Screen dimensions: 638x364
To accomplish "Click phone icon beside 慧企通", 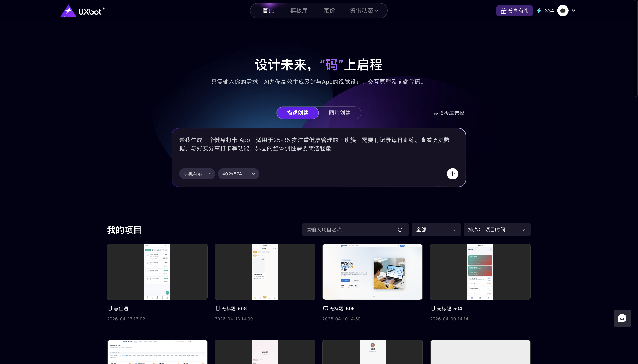I will (x=110, y=308).
